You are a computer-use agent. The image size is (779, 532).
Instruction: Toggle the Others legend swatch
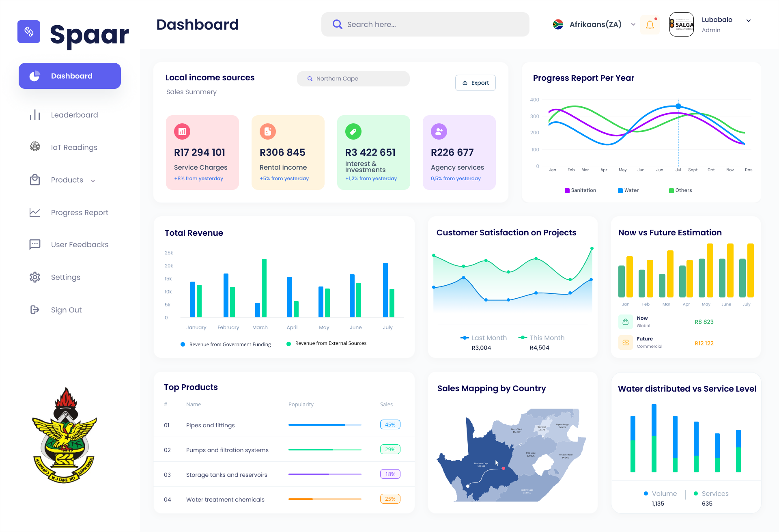671,191
